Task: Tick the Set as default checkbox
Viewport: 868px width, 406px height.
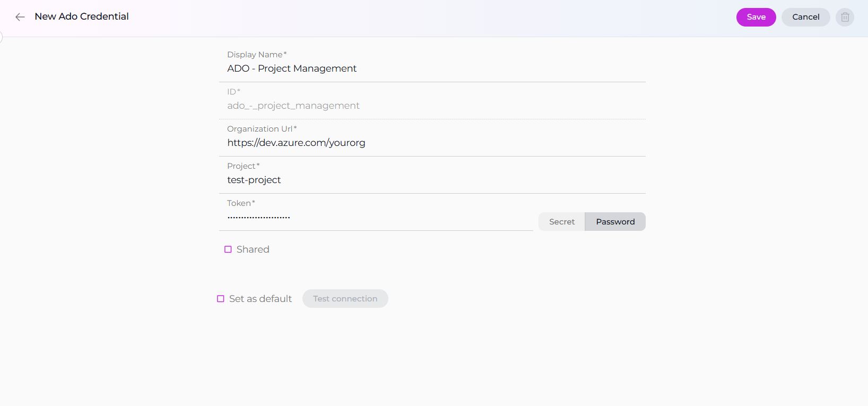Action: coord(221,299)
